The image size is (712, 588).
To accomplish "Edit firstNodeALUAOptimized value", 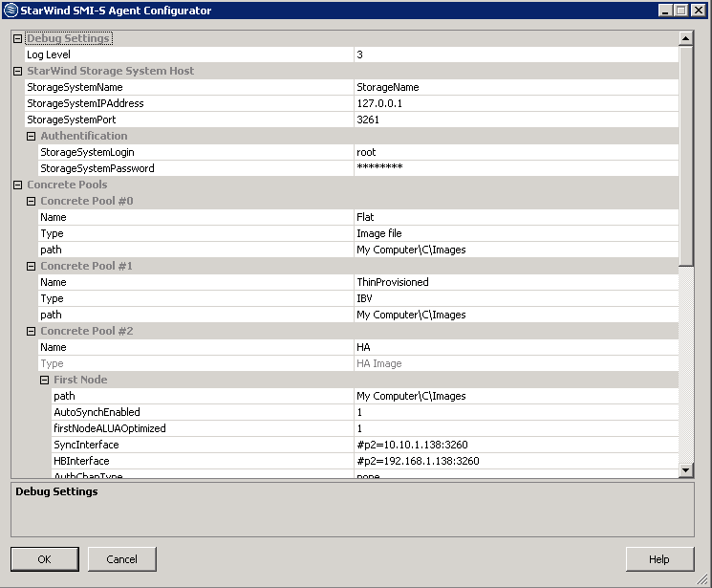I will [x=516, y=428].
